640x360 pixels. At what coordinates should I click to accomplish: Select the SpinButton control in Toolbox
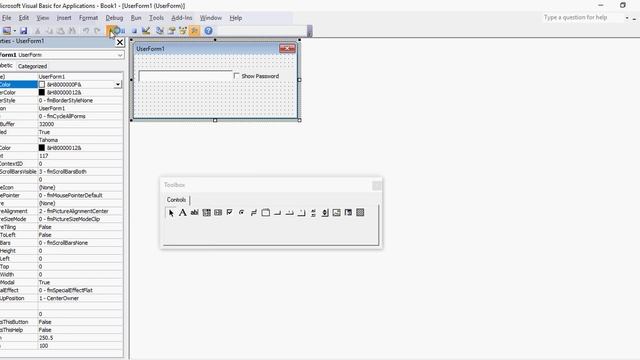[x=325, y=213]
